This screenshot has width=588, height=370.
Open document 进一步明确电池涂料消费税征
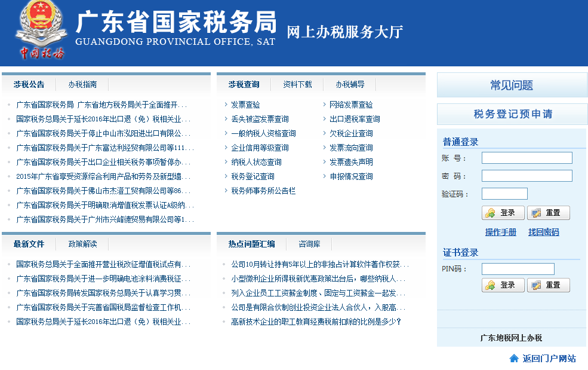point(103,279)
